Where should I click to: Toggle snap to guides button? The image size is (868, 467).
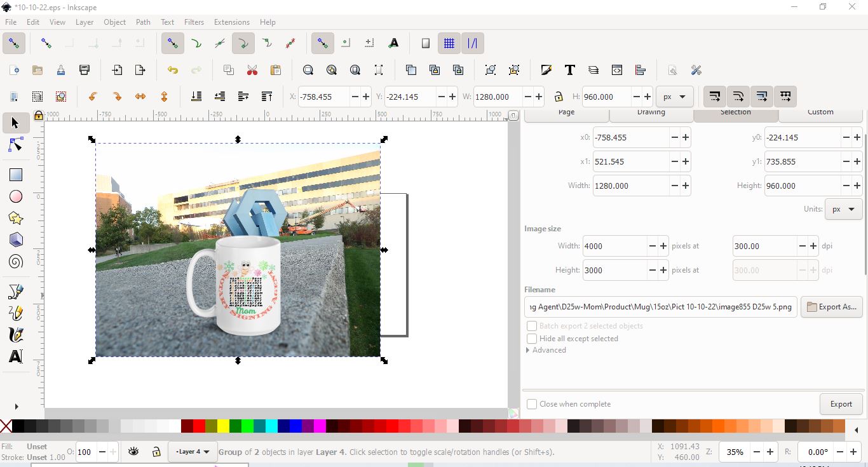(x=472, y=43)
